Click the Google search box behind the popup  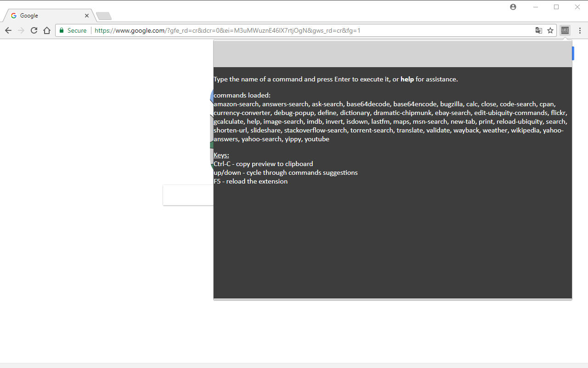click(x=188, y=195)
